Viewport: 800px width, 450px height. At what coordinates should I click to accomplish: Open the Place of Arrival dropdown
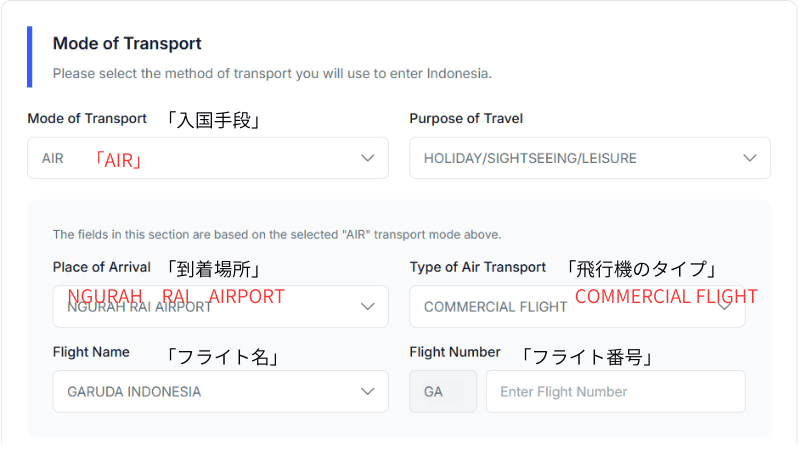[x=220, y=307]
